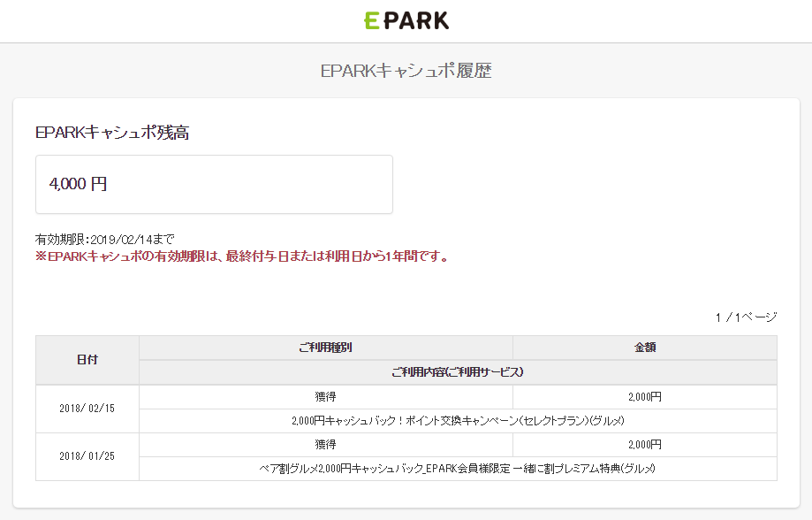Click 2,000円 amount in the 2018/02/15 row
The image size is (812, 520).
coord(645,397)
